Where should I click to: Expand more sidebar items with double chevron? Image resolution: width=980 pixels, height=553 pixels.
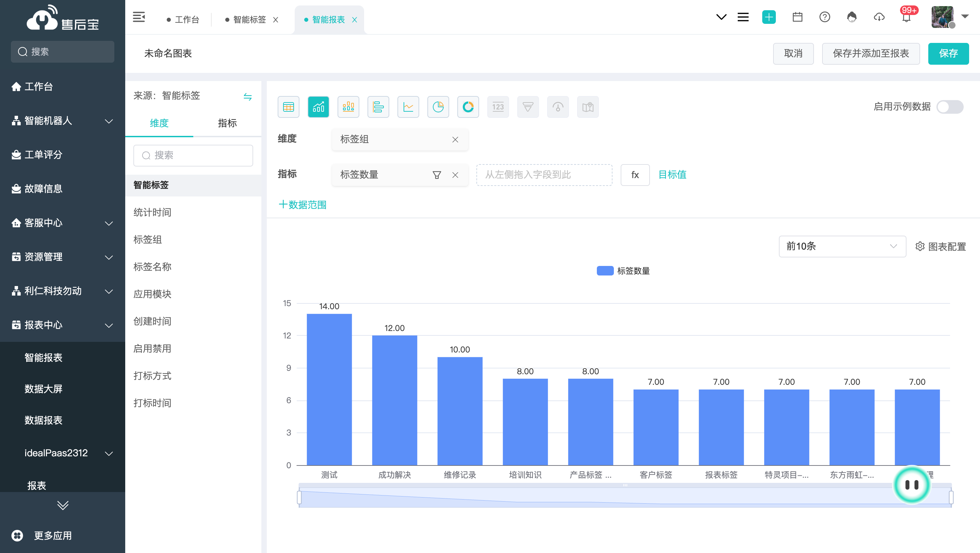[x=63, y=505]
